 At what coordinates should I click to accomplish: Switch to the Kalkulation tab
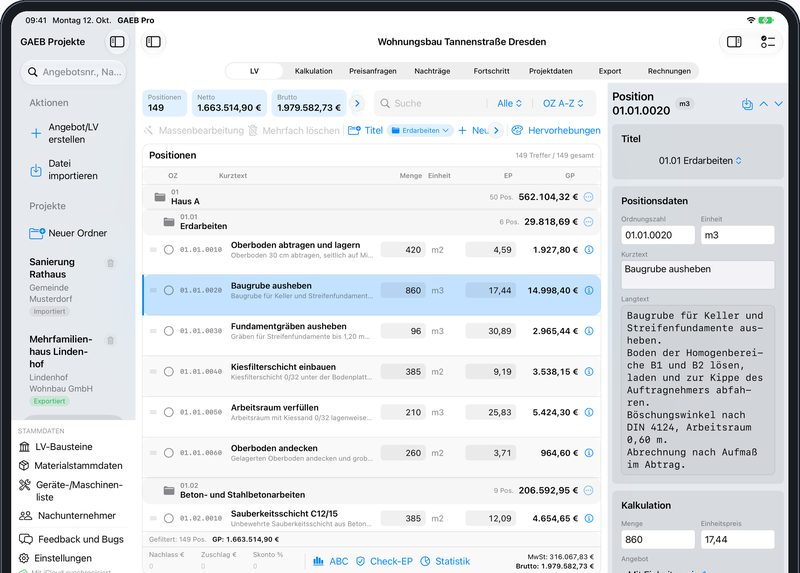click(313, 71)
